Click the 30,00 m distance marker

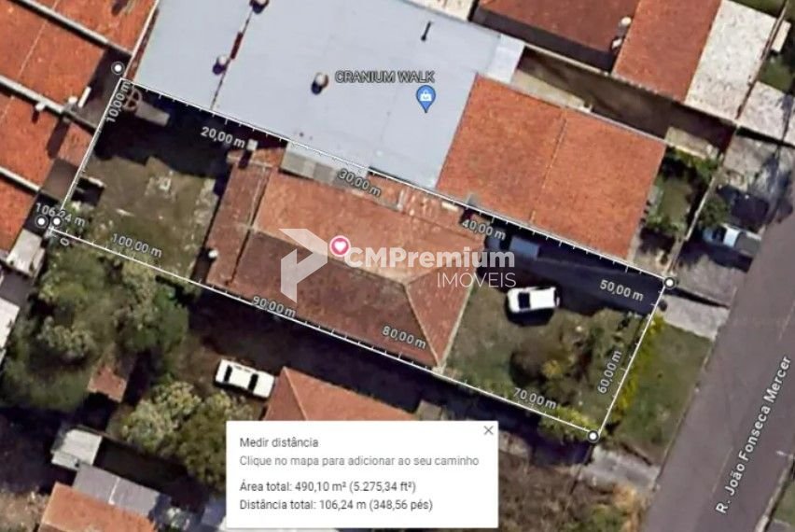(359, 182)
